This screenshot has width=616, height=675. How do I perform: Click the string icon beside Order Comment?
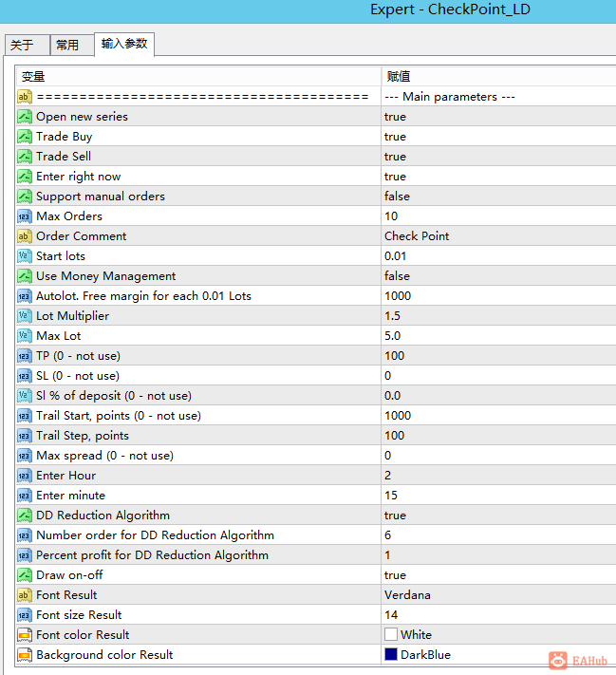point(25,236)
